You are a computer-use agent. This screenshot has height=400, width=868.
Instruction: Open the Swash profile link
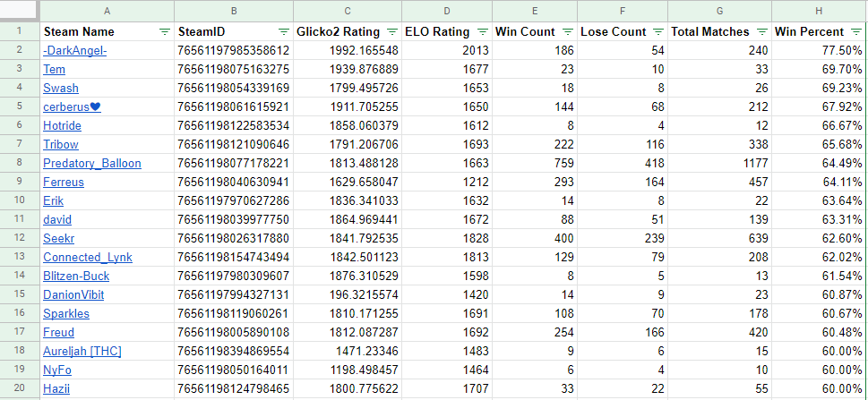(61, 88)
